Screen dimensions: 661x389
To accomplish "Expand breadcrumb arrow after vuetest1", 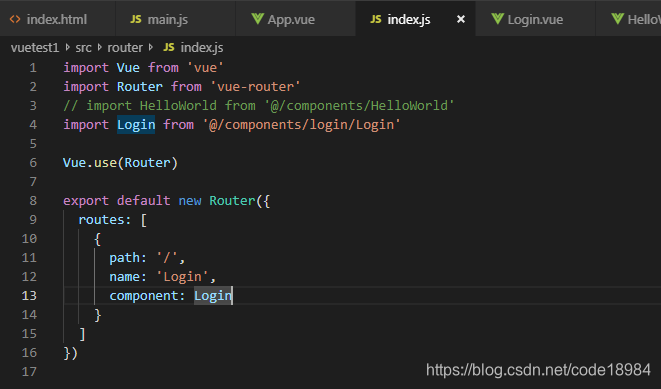I will tap(67, 47).
